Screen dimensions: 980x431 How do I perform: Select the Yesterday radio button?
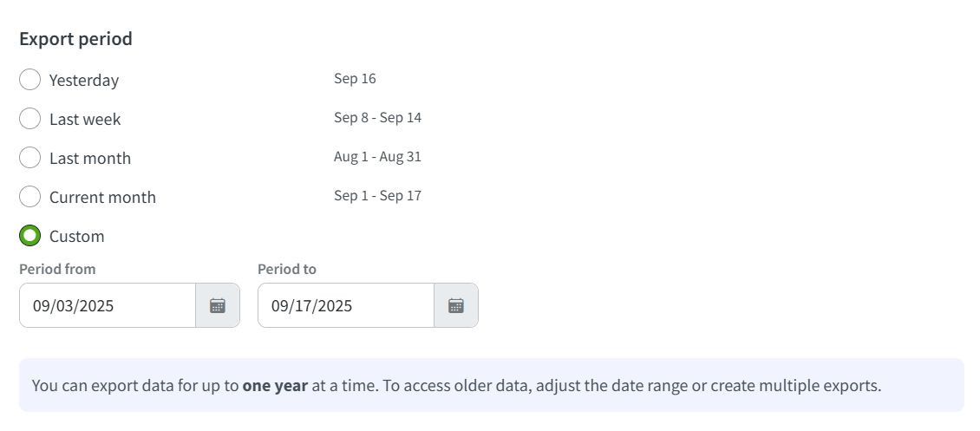(29, 80)
